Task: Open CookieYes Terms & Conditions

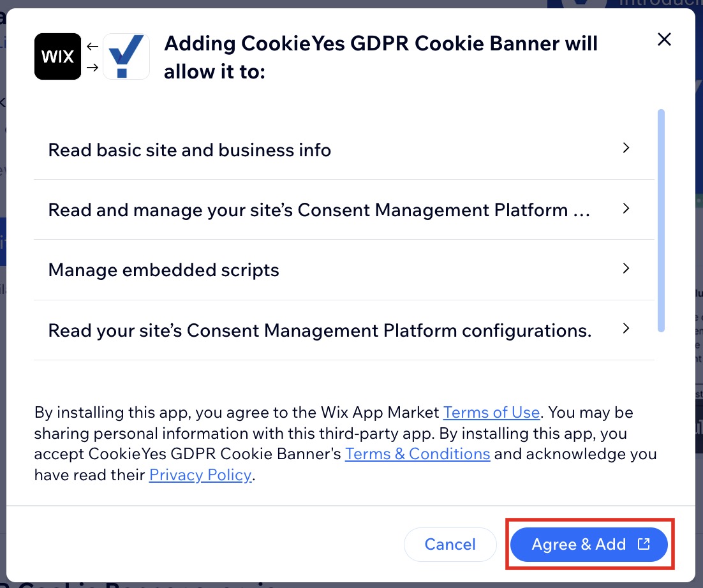Action: click(x=417, y=454)
